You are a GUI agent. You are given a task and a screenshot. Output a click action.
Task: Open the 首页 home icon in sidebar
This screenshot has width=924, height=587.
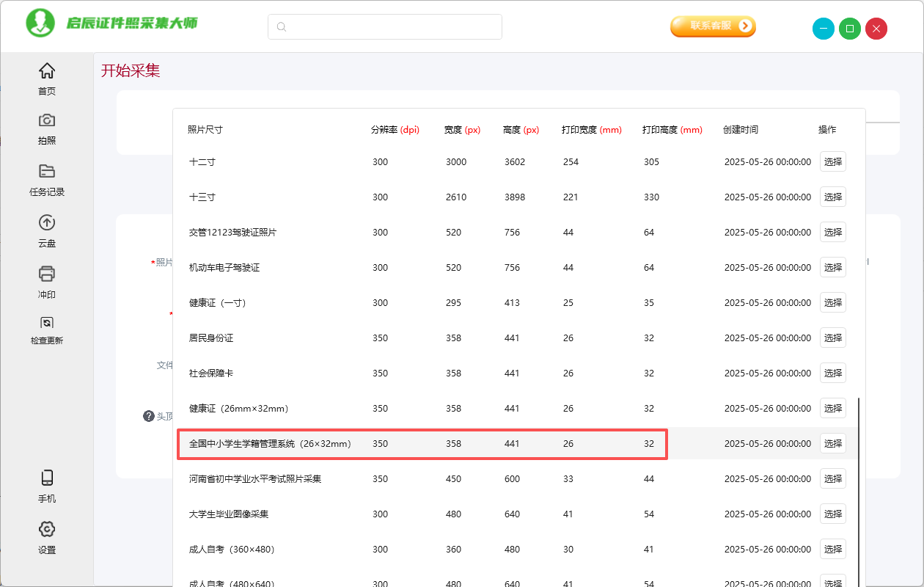47,71
